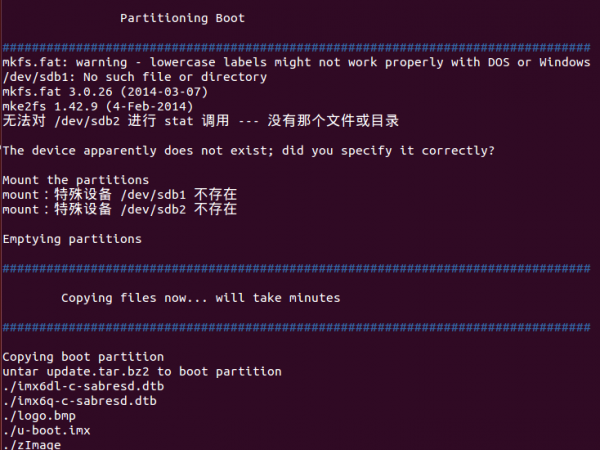
Task: Click the mkfs.fat lowercase labels warning line
Action: click(296, 63)
